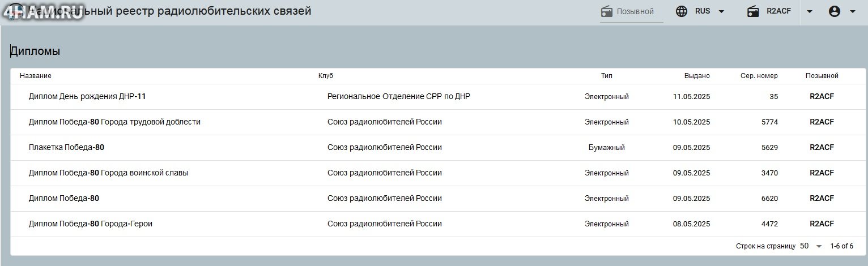
Task: Select Диплом Победа-80 Города воинской славы
Action: coord(108,173)
